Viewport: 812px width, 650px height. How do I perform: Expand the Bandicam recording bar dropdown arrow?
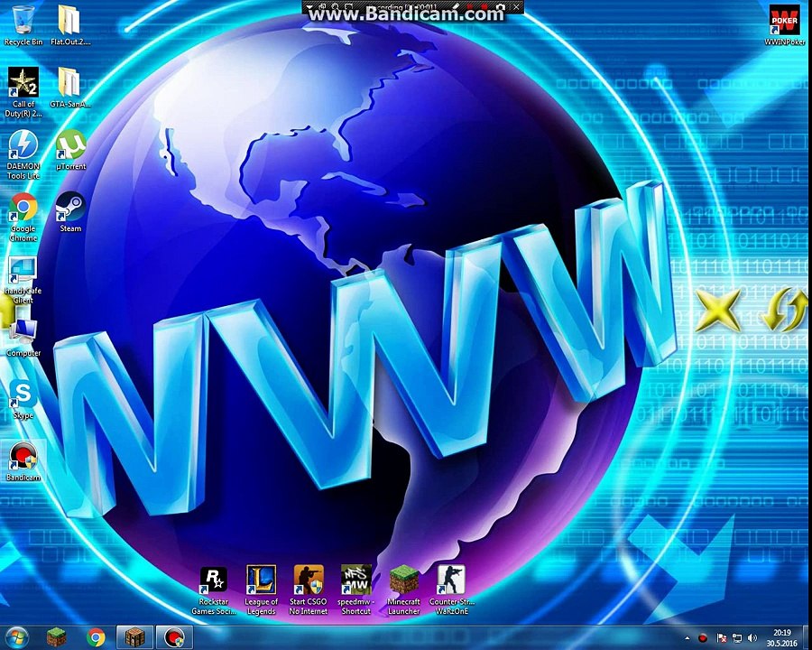tap(309, 7)
